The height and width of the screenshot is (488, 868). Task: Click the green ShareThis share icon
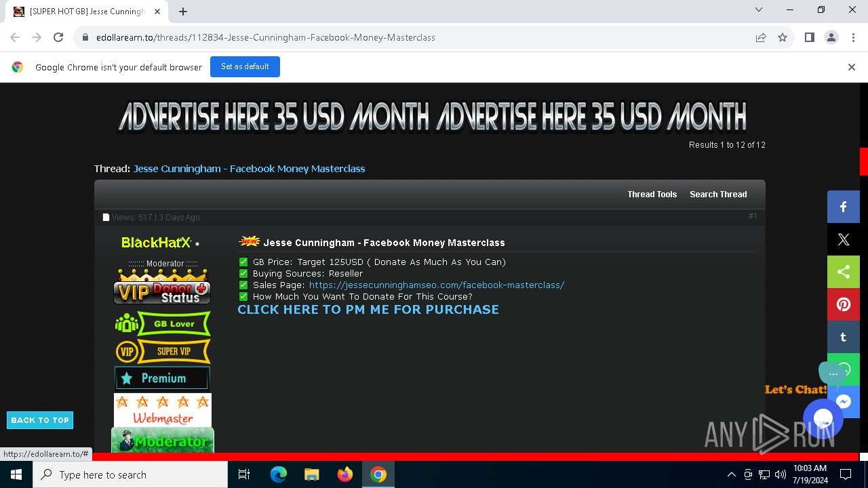point(843,272)
